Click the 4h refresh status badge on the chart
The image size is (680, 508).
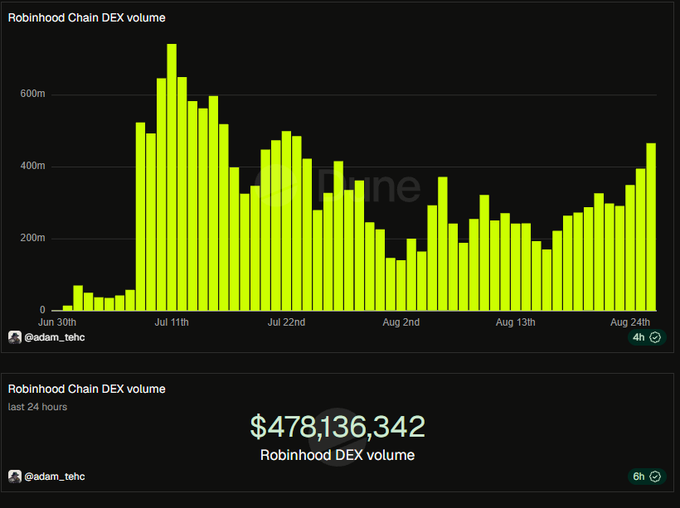[x=647, y=337]
